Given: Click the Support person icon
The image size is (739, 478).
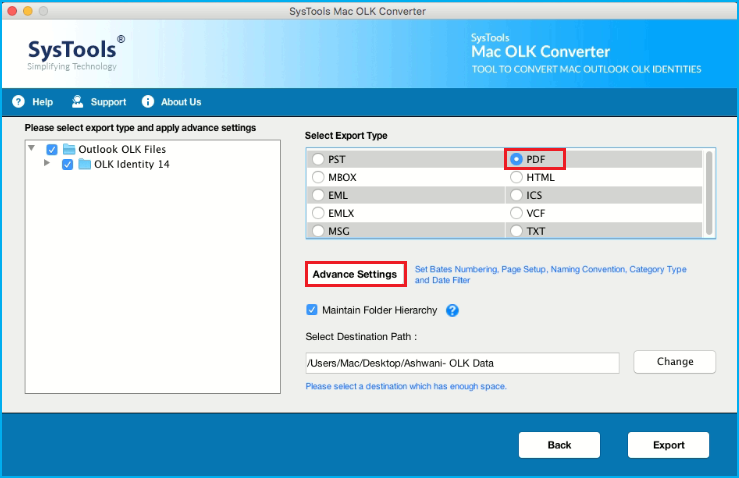Looking at the screenshot, I should 77,101.
